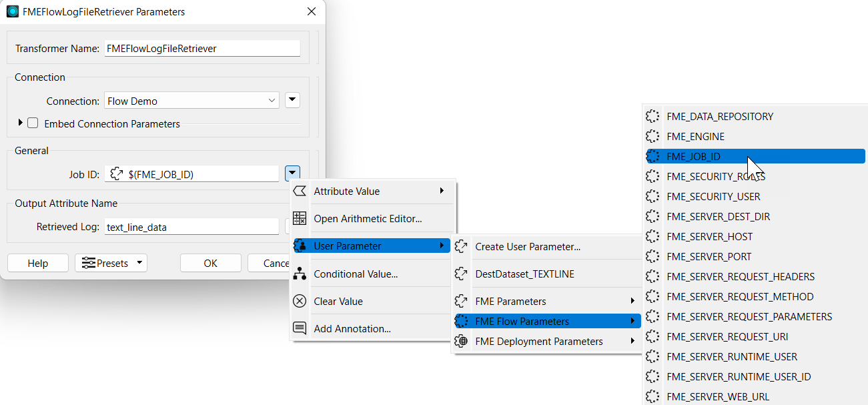This screenshot has width=868, height=405.
Task: Click the User Parameter person icon
Action: coord(300,246)
